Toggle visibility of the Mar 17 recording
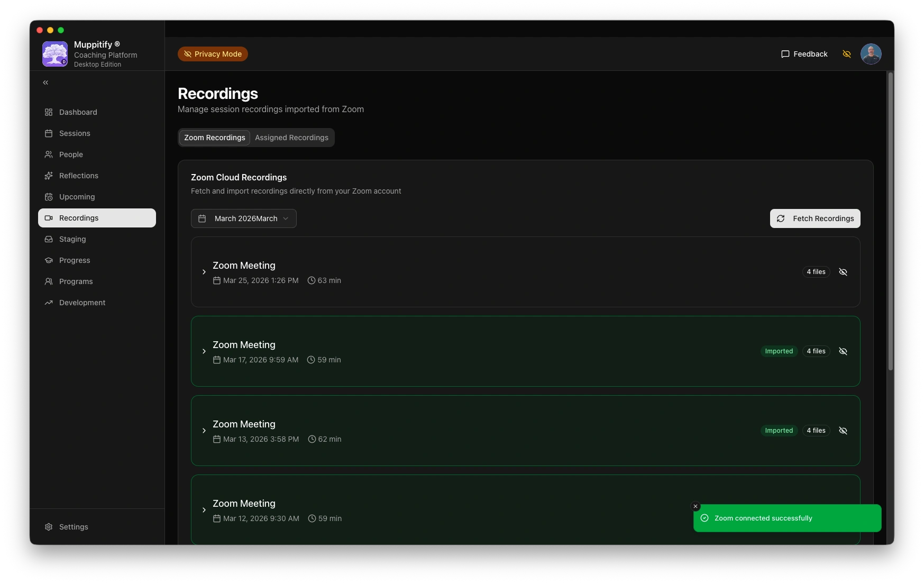924x584 pixels. tap(843, 351)
